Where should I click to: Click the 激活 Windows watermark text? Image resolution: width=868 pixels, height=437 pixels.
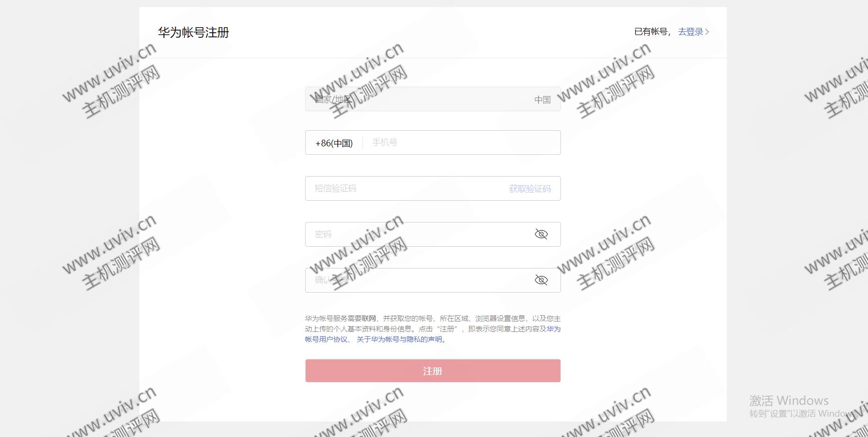[x=789, y=401]
